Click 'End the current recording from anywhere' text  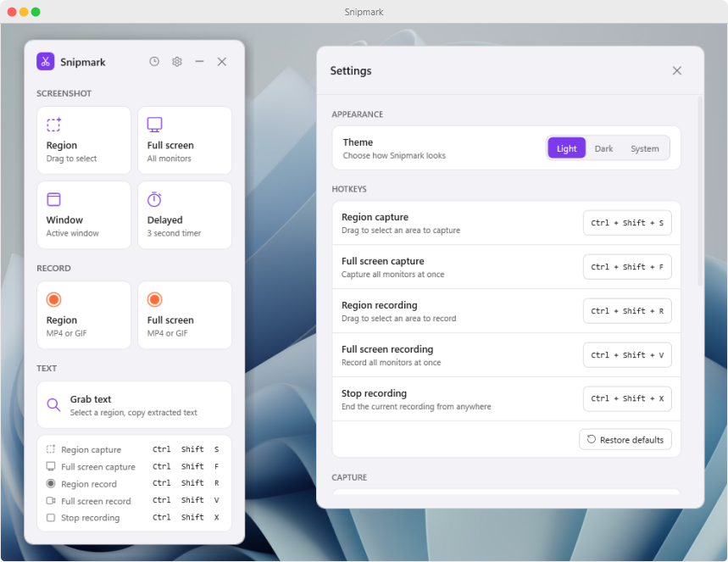coord(416,406)
